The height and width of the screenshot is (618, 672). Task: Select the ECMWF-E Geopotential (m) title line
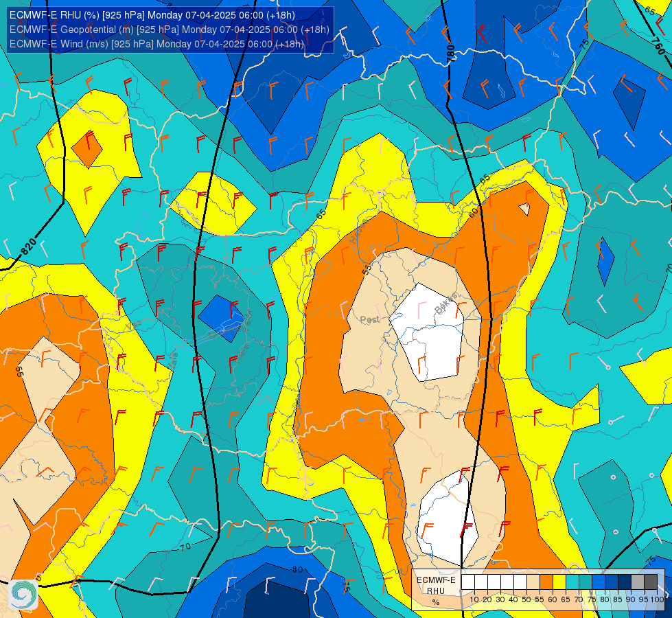coord(170,30)
